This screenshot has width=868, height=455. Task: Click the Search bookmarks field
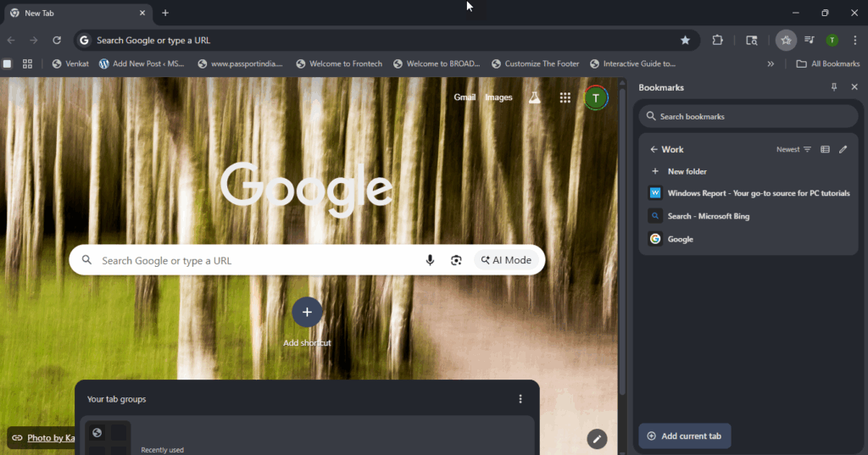(748, 116)
